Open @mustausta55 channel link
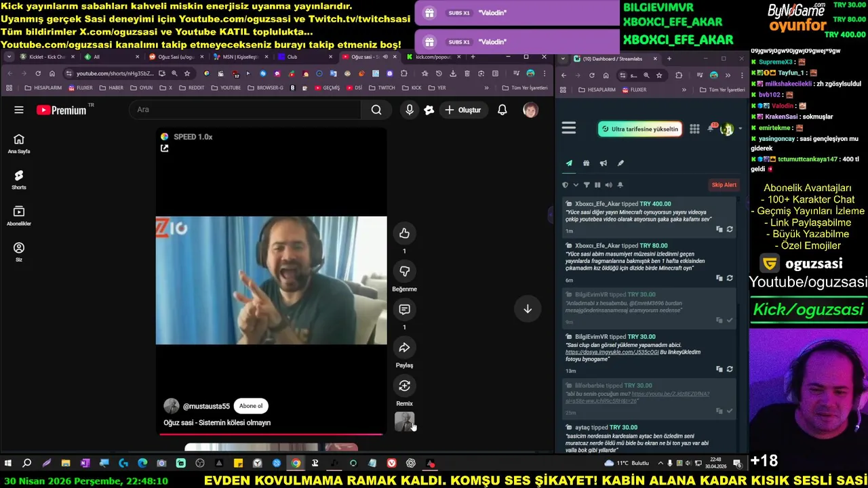Image resolution: width=868 pixels, height=488 pixels. point(206,406)
